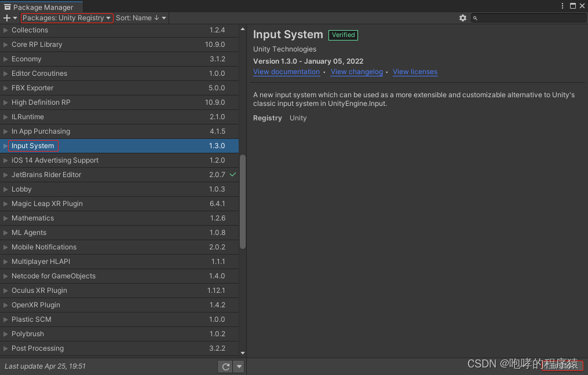The width and height of the screenshot is (588, 375).
Task: Select Netcode for GameObjects package
Action: (x=119, y=276)
